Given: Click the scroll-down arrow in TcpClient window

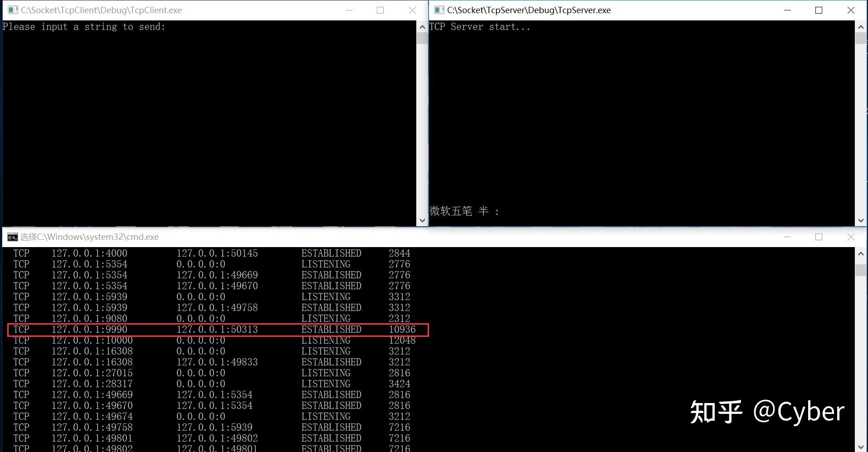Looking at the screenshot, I should click(x=422, y=220).
